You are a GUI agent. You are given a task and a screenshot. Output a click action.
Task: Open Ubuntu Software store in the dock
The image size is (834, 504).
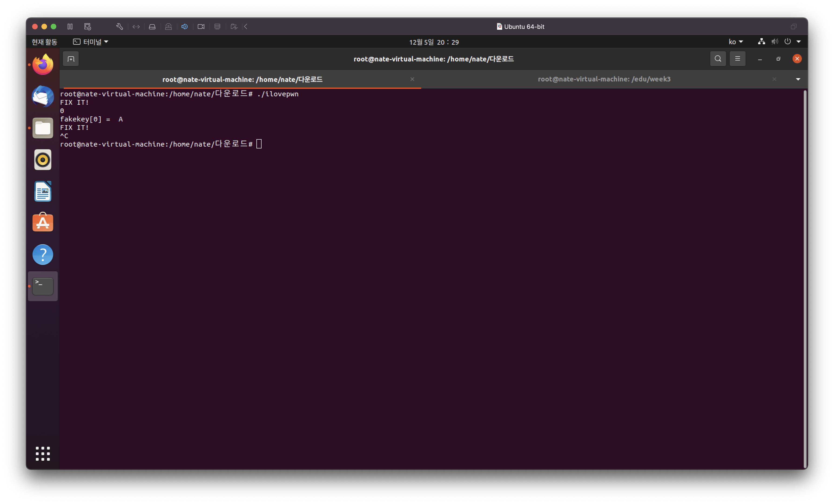[x=43, y=223]
